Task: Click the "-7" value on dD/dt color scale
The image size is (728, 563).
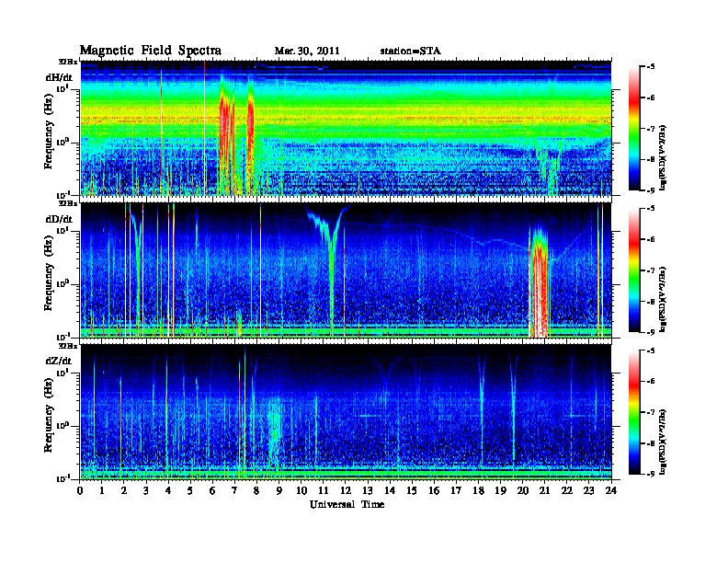Action: click(650, 270)
